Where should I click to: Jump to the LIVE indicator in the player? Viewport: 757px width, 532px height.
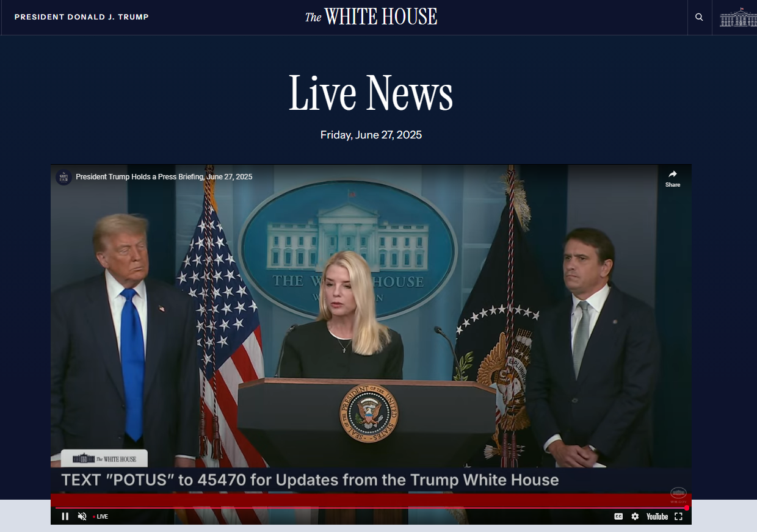[101, 517]
